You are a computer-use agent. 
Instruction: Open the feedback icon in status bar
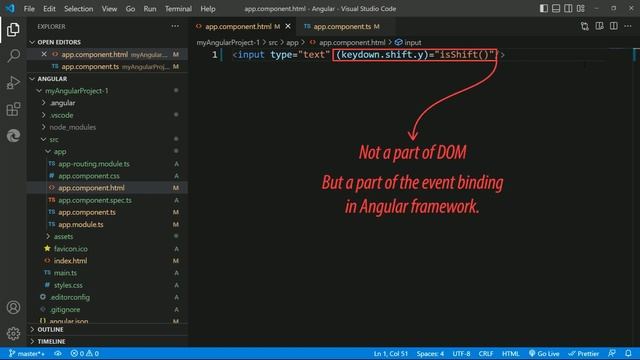[x=612, y=353]
